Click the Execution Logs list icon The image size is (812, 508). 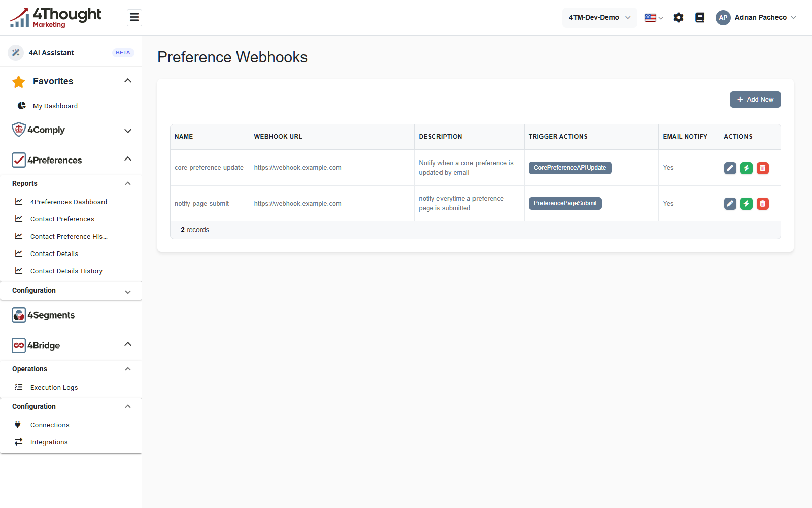coord(19,387)
